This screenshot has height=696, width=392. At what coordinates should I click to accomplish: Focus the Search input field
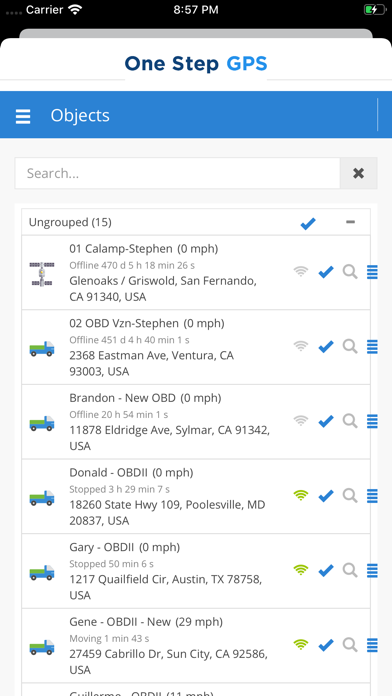click(x=178, y=173)
